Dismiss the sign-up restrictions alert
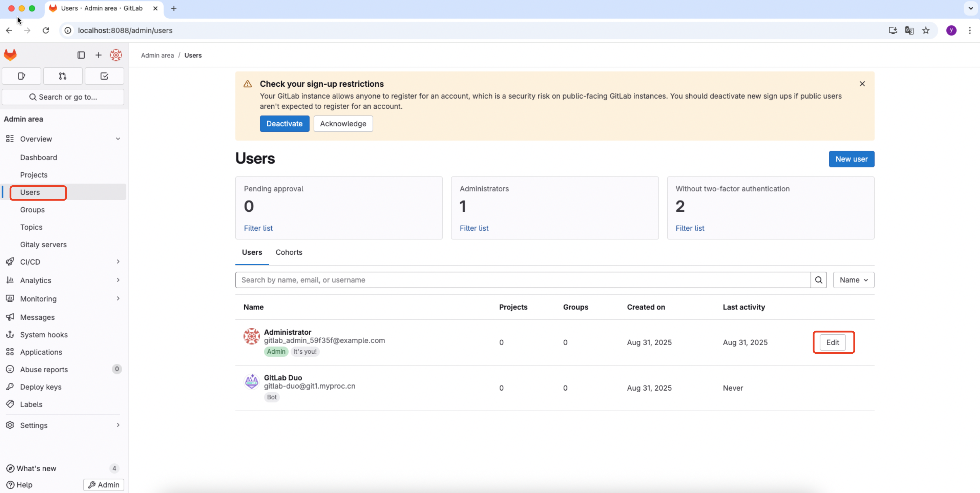The image size is (980, 493). pos(862,84)
